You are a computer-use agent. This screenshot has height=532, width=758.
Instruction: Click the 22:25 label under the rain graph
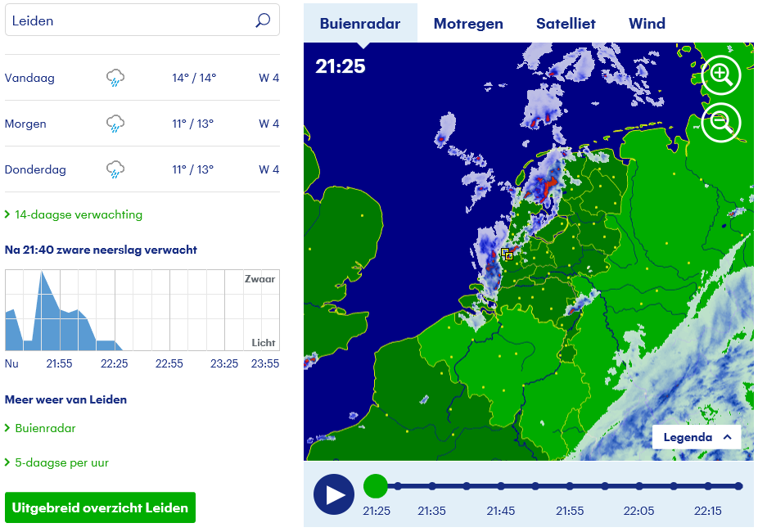(114, 363)
